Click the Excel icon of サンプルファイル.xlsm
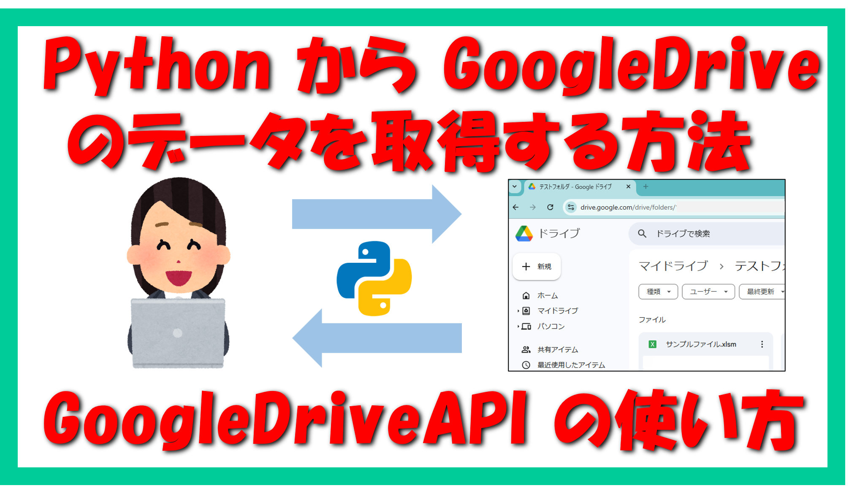 652,344
